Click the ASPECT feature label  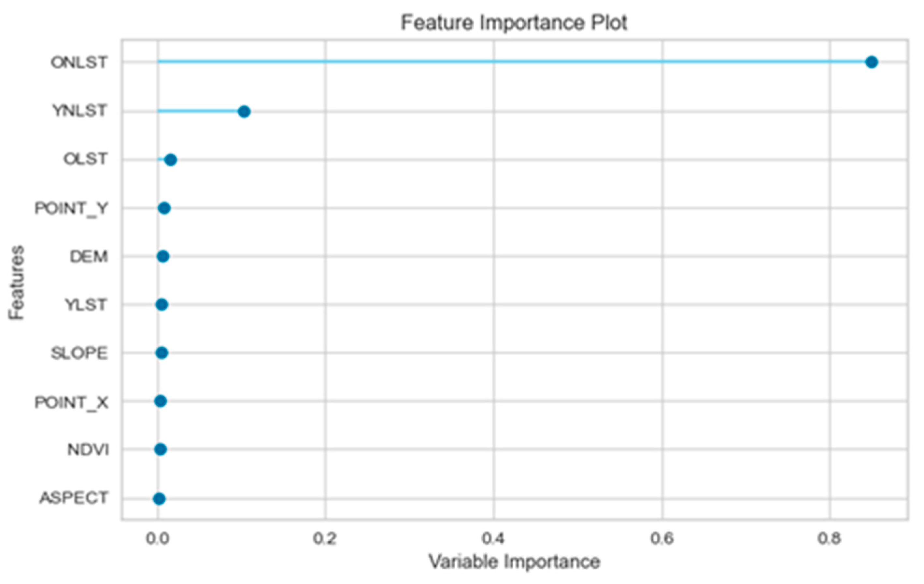(x=74, y=498)
